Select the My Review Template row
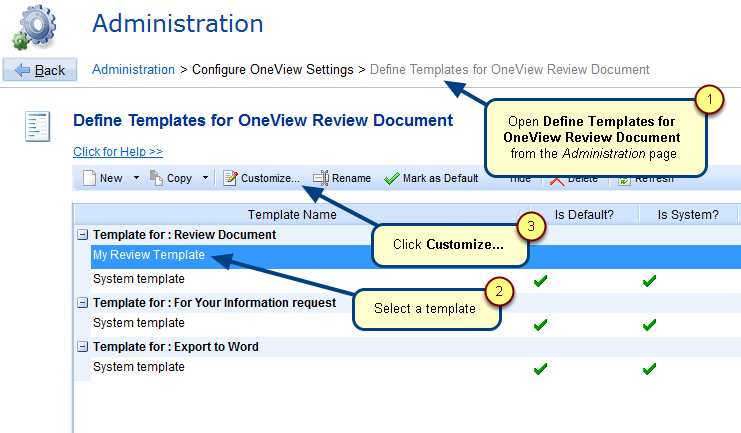741x433 pixels. click(x=149, y=255)
